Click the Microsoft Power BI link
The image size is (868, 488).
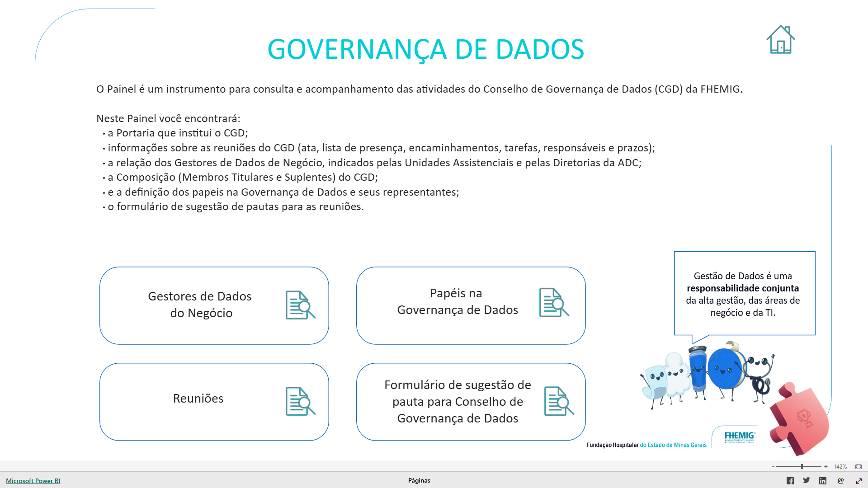(33, 481)
